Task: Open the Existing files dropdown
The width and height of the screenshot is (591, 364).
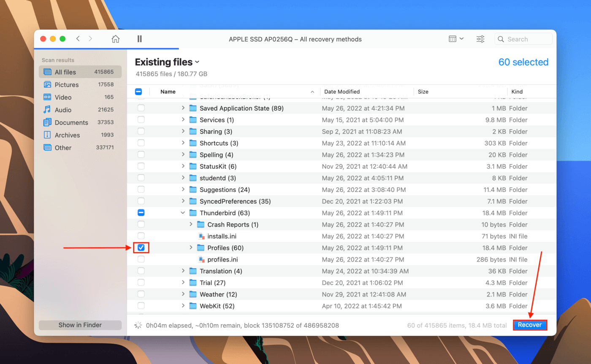Action: 167,62
